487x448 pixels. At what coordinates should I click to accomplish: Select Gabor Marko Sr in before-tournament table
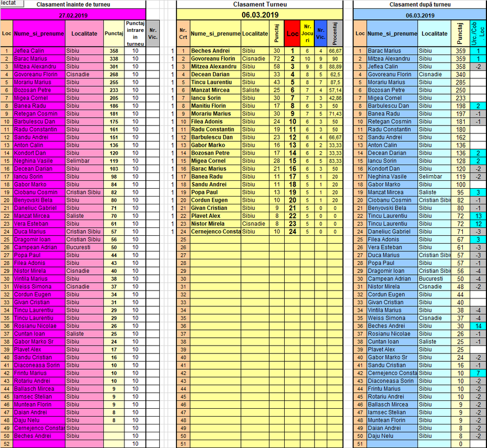point(39,342)
